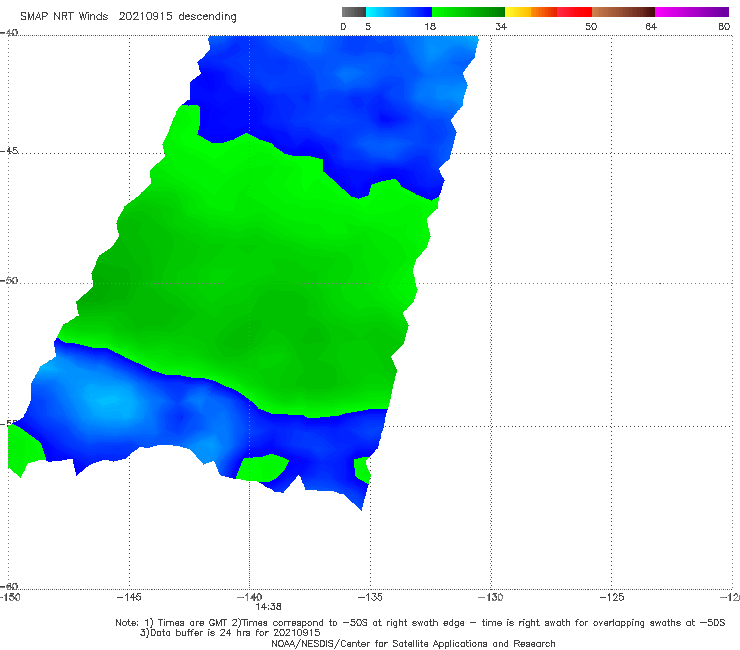
Task: Click the swath time label '14:38'
Action: click(x=269, y=607)
